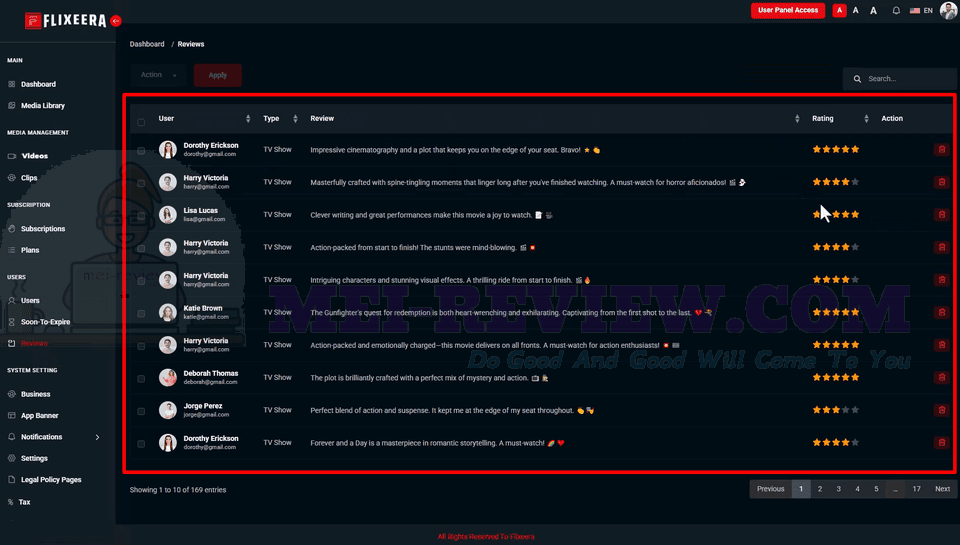Open the Action dropdown
This screenshot has width=960, height=545.
(158, 75)
